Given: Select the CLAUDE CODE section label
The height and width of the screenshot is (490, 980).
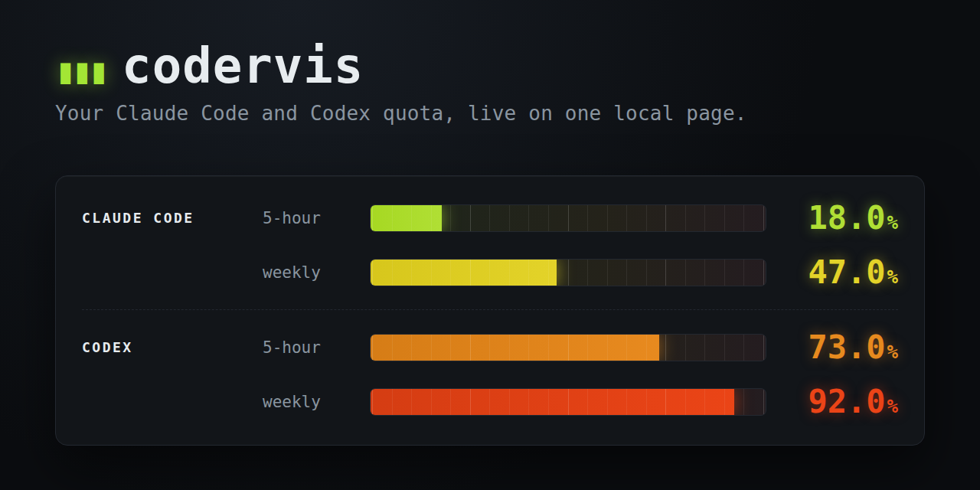Looking at the screenshot, I should (138, 218).
